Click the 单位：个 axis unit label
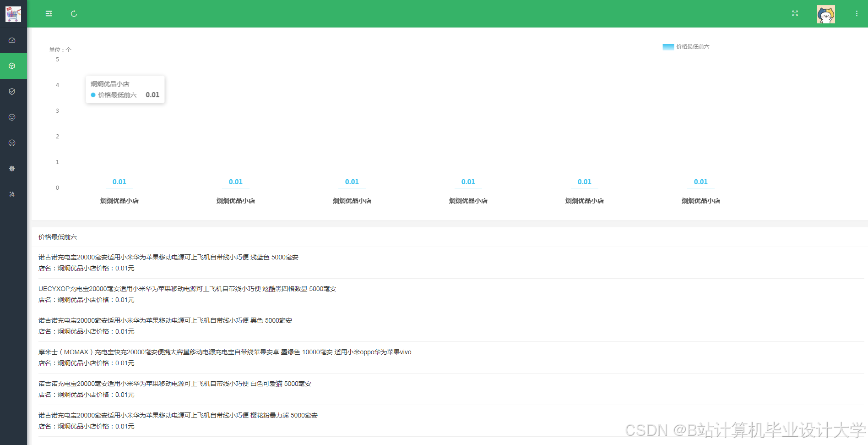The width and height of the screenshot is (868, 445). (x=60, y=50)
